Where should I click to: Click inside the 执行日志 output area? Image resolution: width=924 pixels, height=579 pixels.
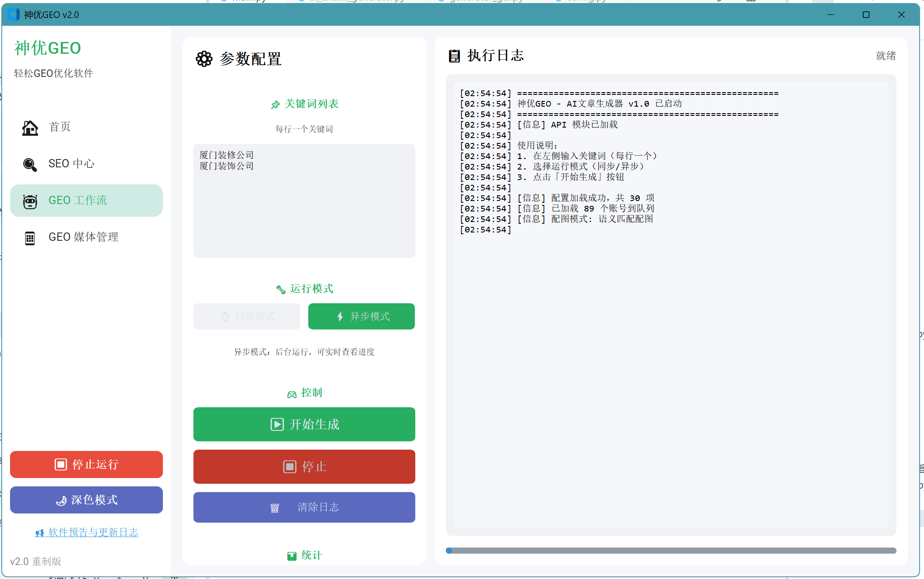tap(671, 305)
